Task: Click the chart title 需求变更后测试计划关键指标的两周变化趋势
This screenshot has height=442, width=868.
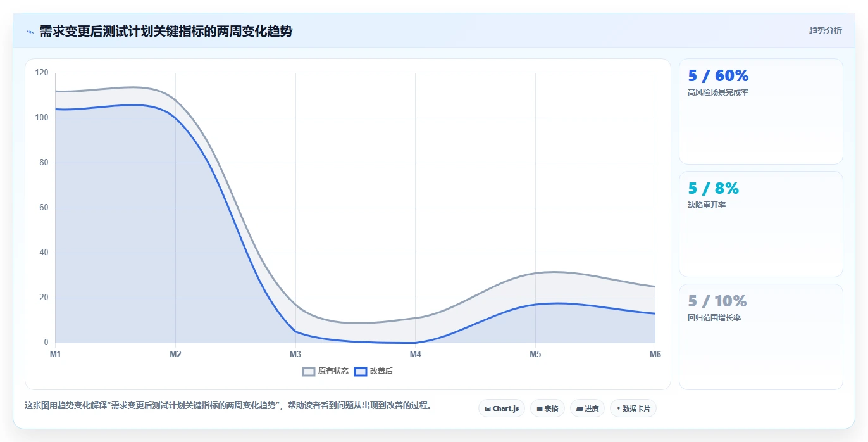Action: pos(166,31)
